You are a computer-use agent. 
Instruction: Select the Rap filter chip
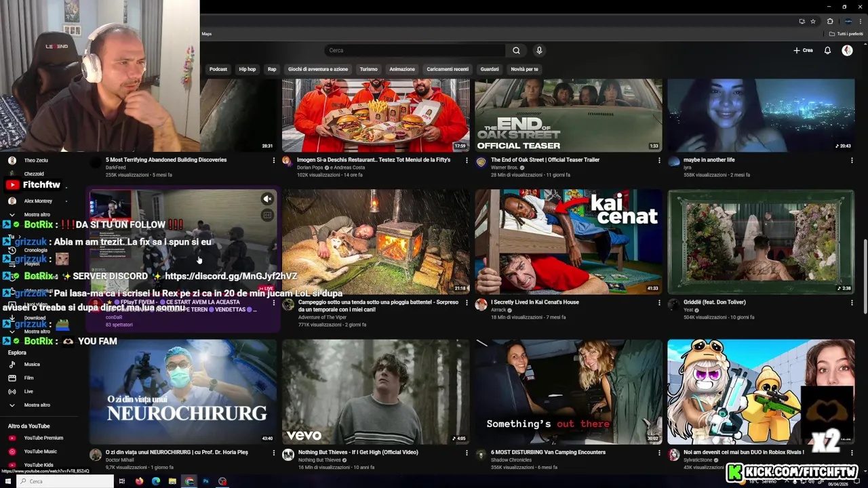point(272,69)
